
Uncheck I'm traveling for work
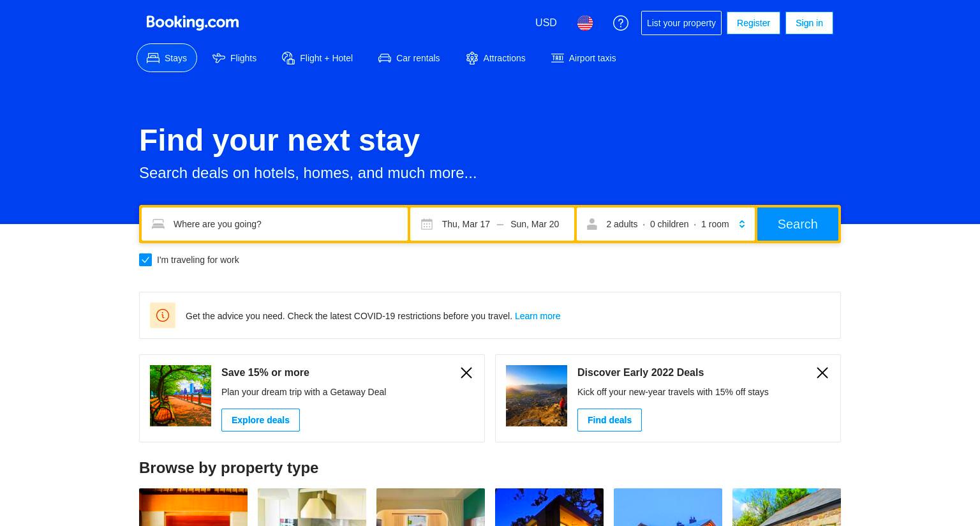coord(145,260)
